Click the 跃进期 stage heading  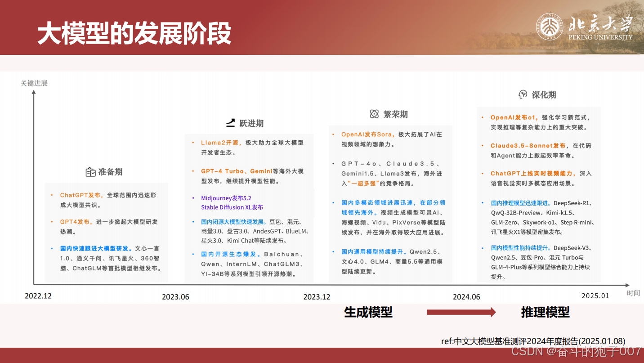251,123
